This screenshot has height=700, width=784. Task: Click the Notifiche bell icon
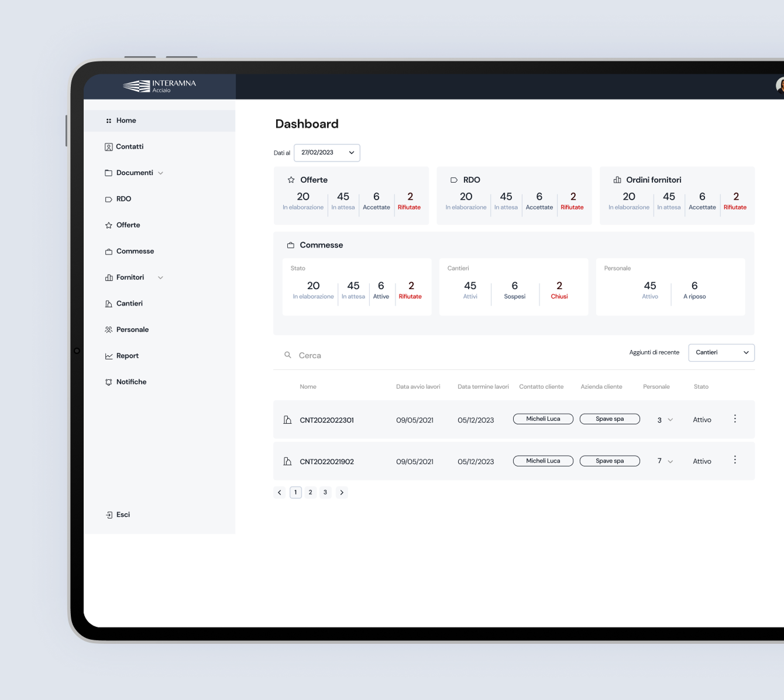[x=109, y=382]
